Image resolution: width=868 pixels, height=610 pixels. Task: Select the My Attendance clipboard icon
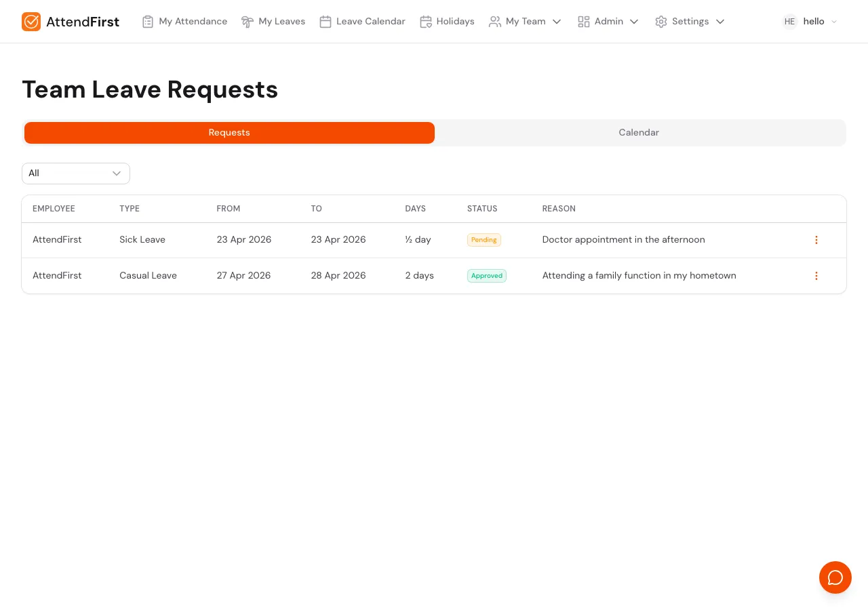click(x=148, y=21)
